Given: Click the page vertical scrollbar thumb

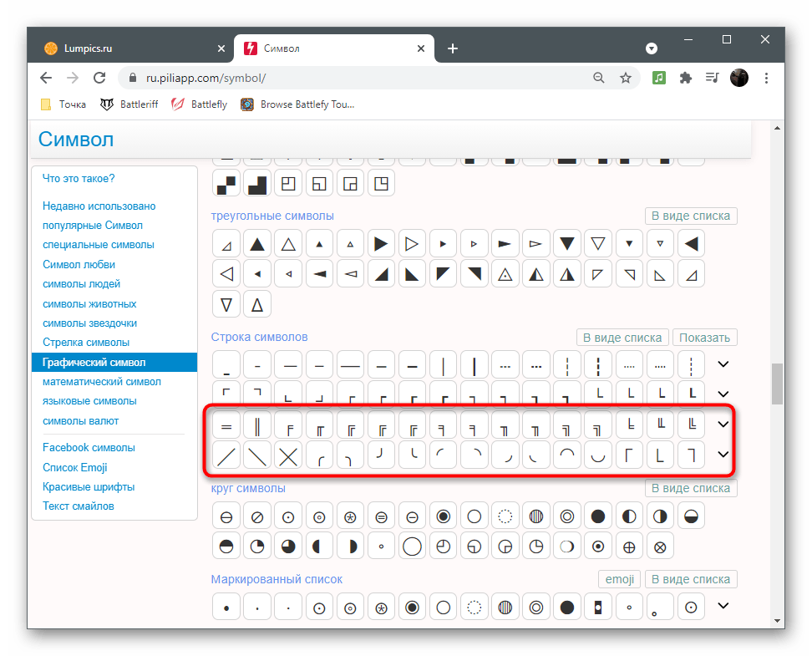Looking at the screenshot, I should (x=777, y=383).
